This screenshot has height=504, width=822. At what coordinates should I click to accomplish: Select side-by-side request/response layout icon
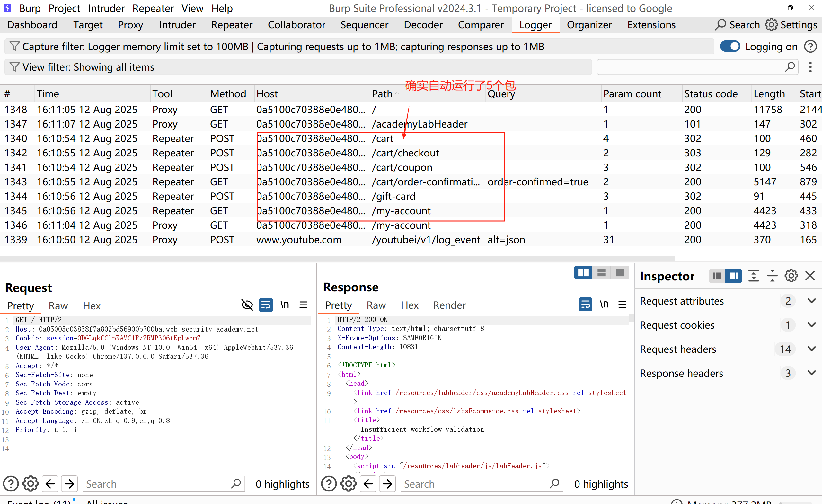click(x=583, y=273)
